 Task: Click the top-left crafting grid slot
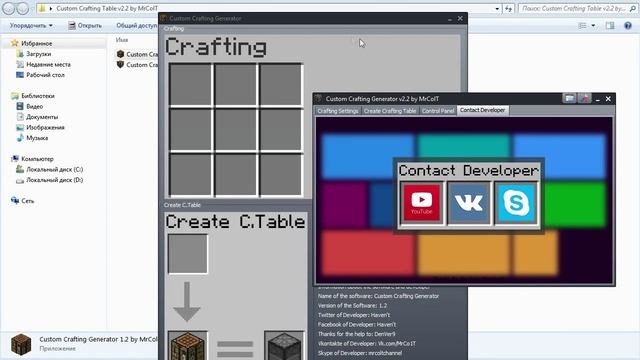(x=191, y=84)
